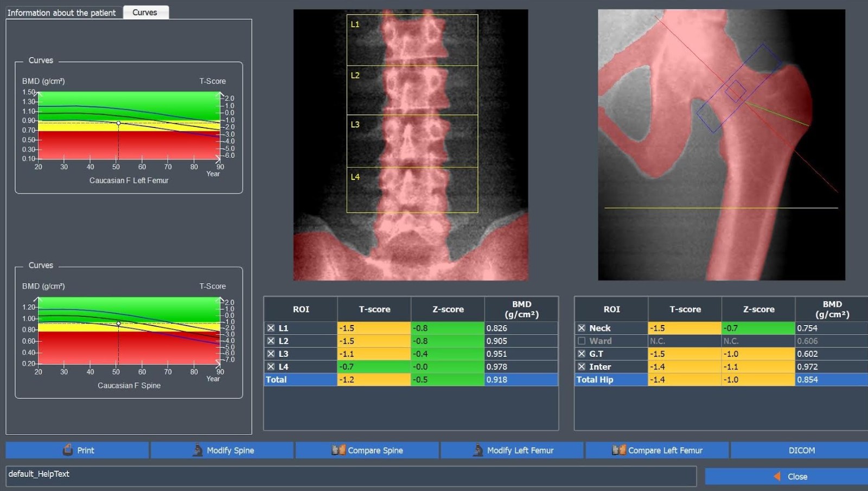Click the L3 Z-score cell -0.4
This screenshot has height=491, width=868.
click(x=448, y=354)
